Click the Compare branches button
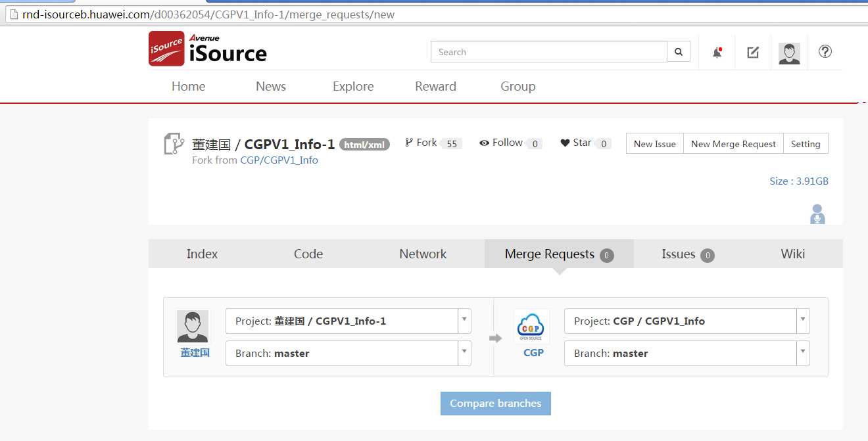The height and width of the screenshot is (441, 868). coord(496,404)
